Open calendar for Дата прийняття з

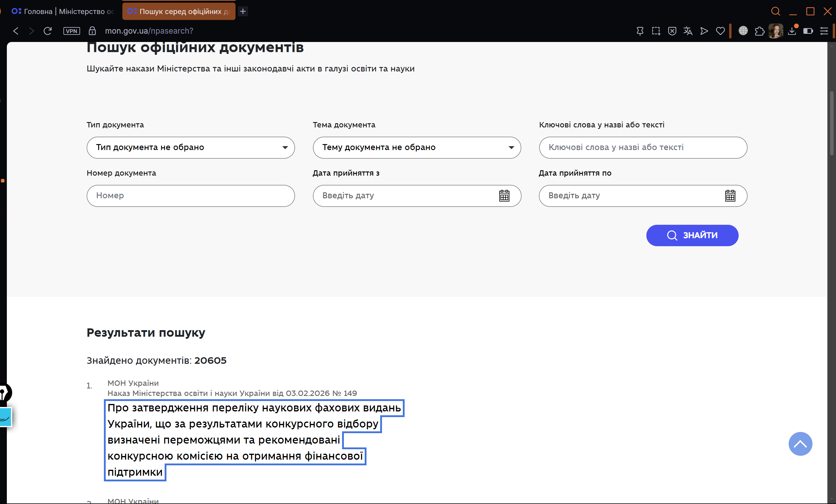pyautogui.click(x=504, y=196)
